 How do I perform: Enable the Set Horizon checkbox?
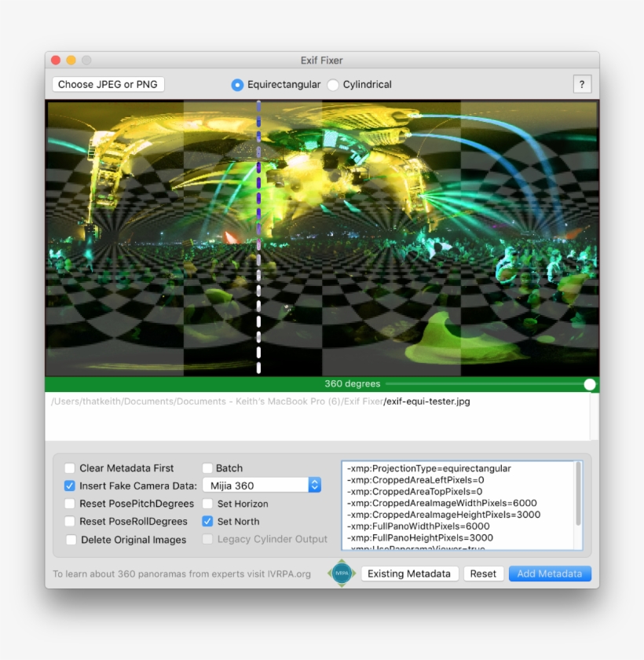click(x=207, y=504)
